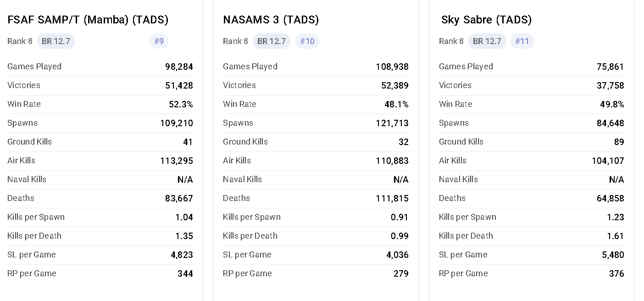Select BR 12.7 badge on Sky Sabre card
Image resolution: width=644 pixels, height=301 pixels.
point(487,41)
